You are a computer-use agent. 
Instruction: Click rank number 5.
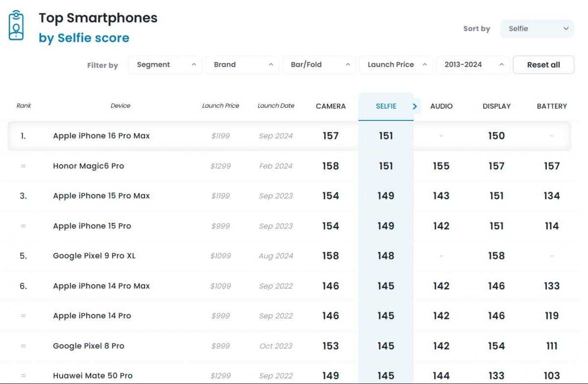pyautogui.click(x=23, y=256)
